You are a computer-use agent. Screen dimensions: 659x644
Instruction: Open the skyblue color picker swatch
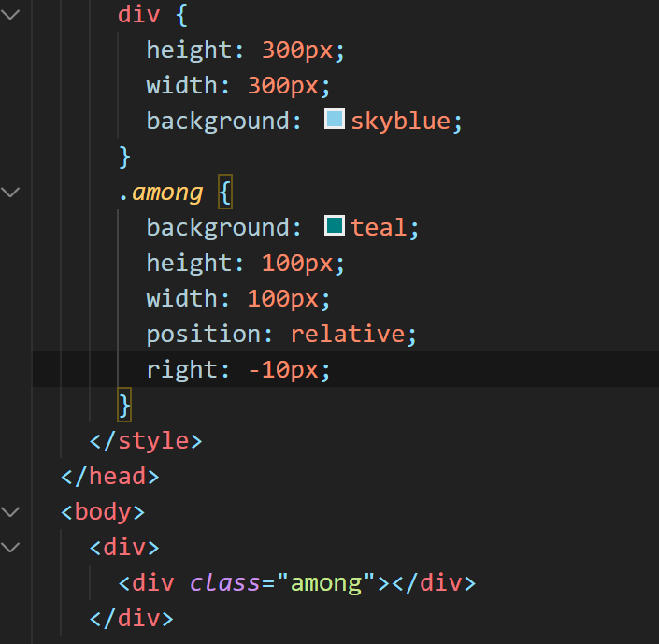pyautogui.click(x=335, y=119)
